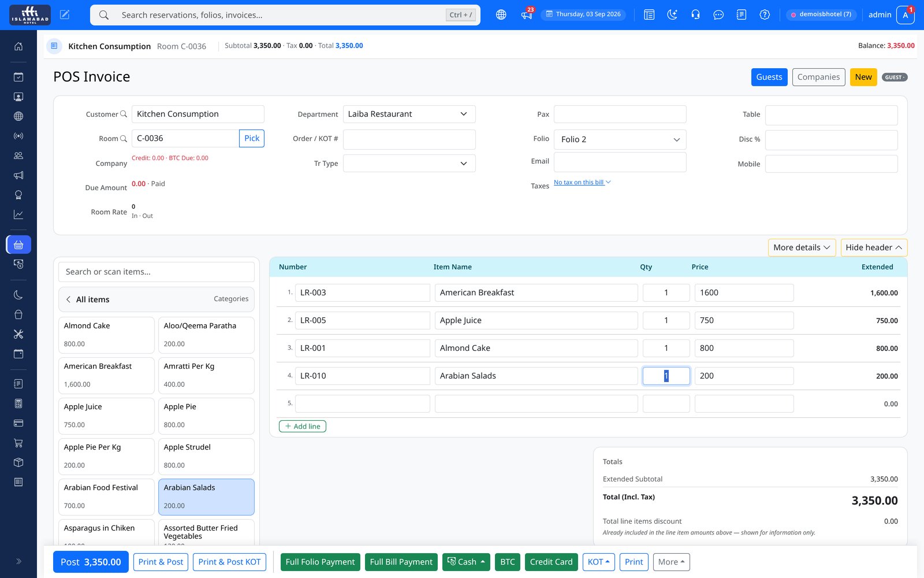Click the Qty field for Arabian Salads
This screenshot has height=578, width=924.
[666, 376]
